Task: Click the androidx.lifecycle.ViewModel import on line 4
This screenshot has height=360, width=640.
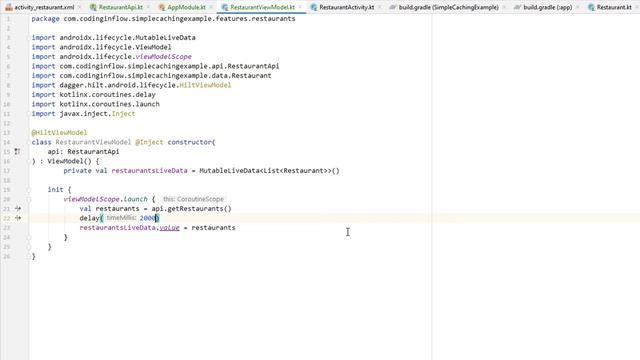Action: [101, 47]
